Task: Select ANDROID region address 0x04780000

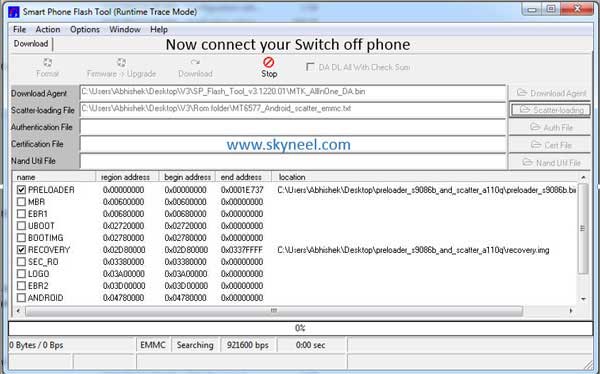Action: 124,298
